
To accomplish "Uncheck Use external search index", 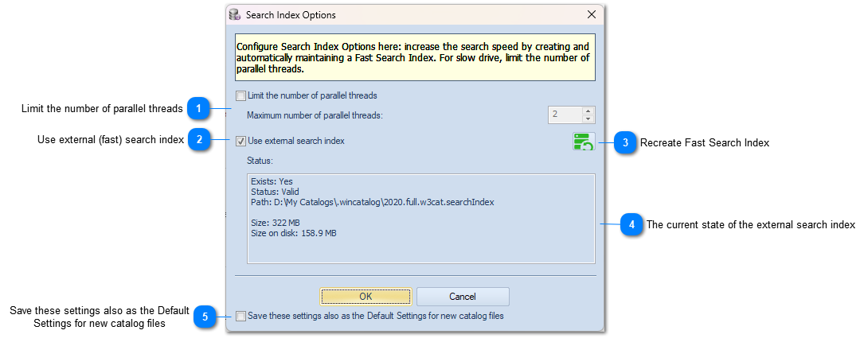I will click(240, 141).
